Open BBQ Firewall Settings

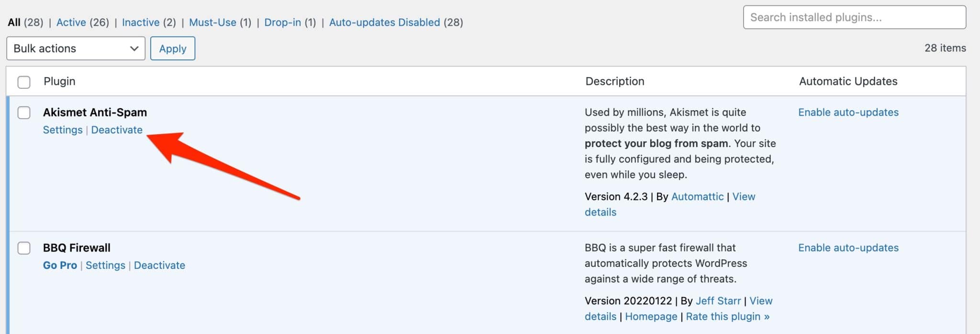tap(105, 265)
